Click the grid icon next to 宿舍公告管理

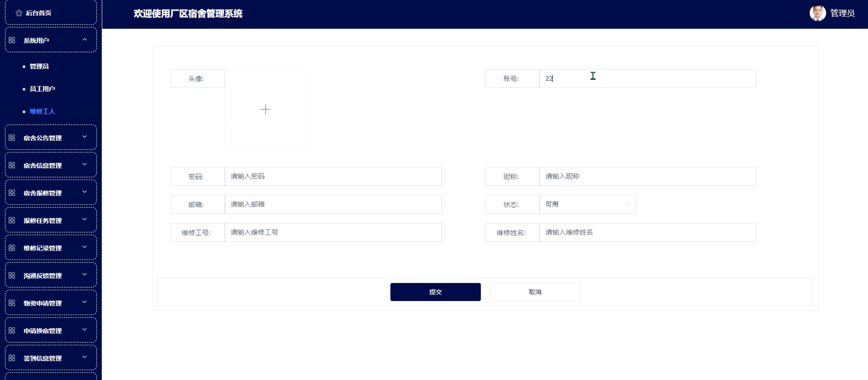coord(12,138)
